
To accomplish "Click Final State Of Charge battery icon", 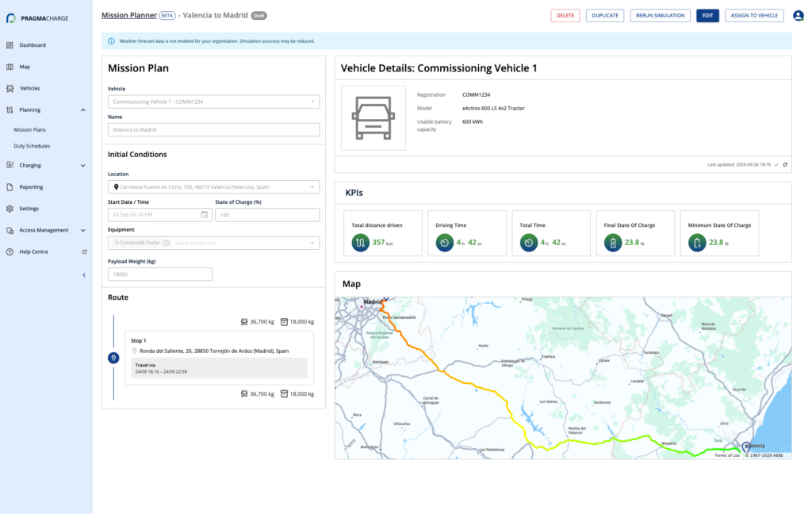I will (x=613, y=243).
